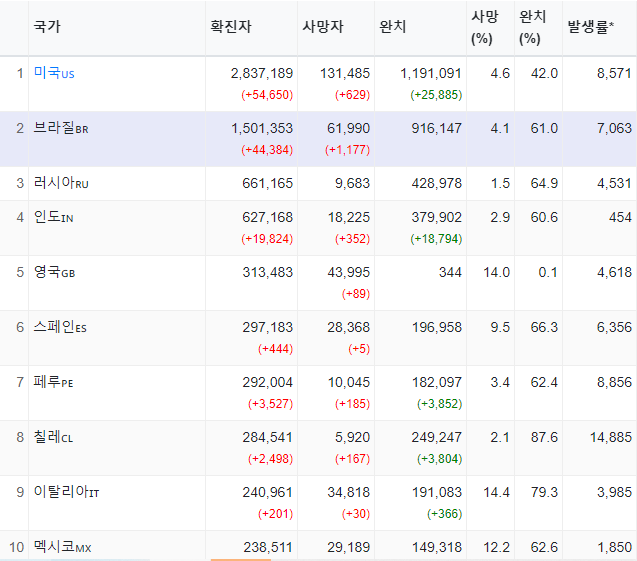Viewport: 637px width, 561px height.
Task: Click the 발생률* column header
Action: (591, 27)
